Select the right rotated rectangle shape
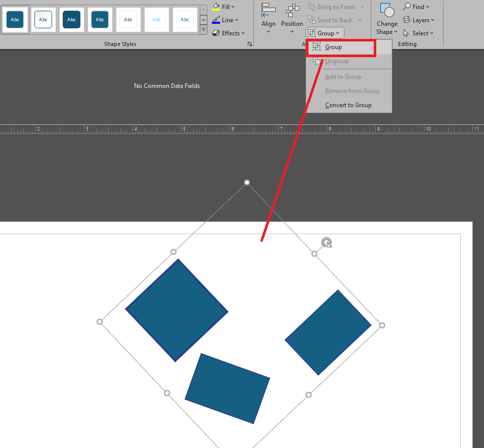This screenshot has height=448, width=484. tap(328, 332)
